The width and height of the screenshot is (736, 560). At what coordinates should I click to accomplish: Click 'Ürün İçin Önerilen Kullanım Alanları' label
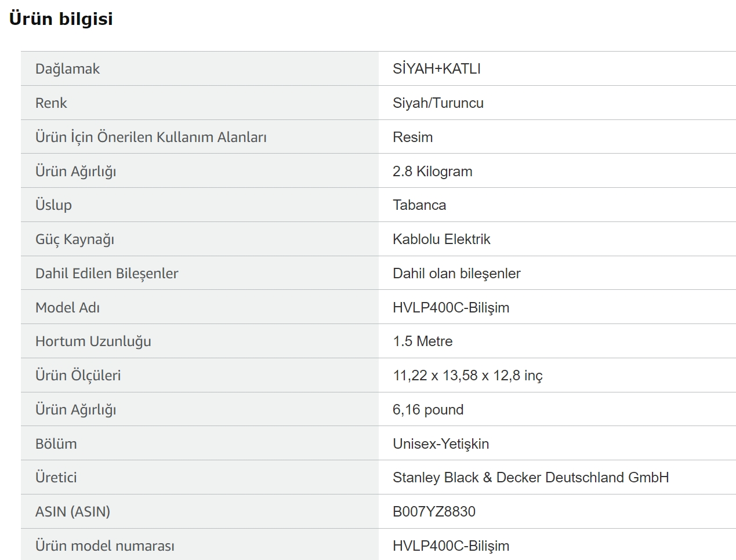151,137
